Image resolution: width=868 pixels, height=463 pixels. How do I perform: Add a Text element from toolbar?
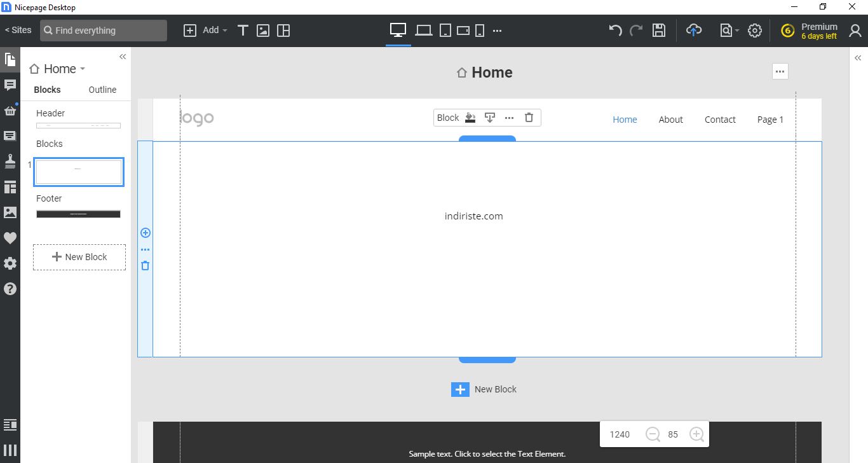[x=243, y=31]
